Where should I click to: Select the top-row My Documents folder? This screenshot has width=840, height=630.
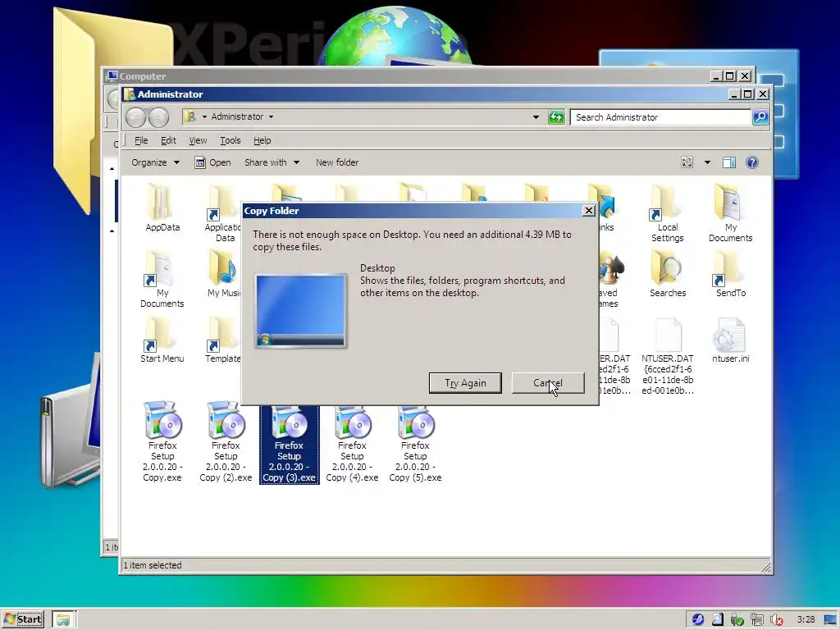pyautogui.click(x=730, y=213)
